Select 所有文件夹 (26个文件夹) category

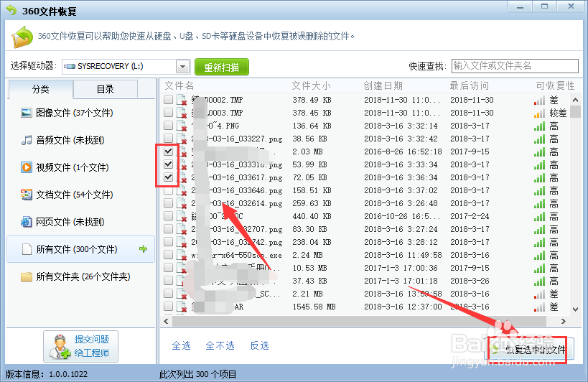point(81,276)
